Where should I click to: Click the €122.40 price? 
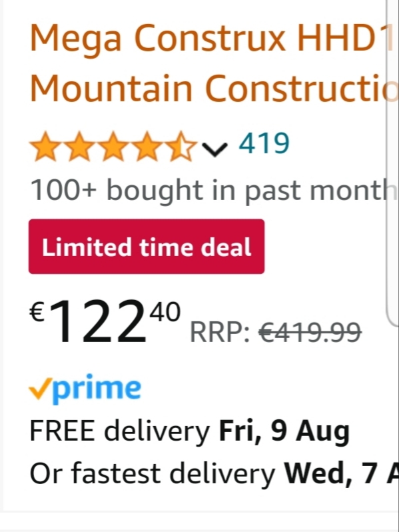click(x=105, y=321)
